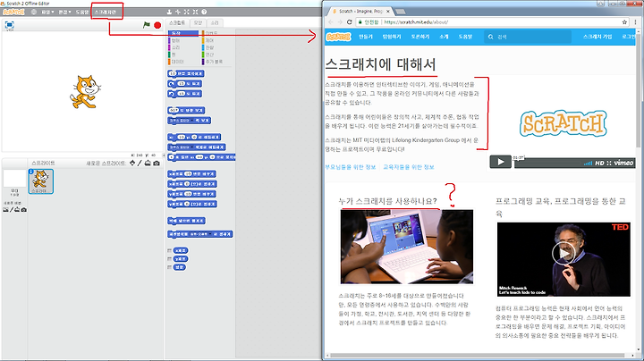The width and height of the screenshot is (644, 361).
Task: Switch to the Scripts tab
Action: pos(177,23)
